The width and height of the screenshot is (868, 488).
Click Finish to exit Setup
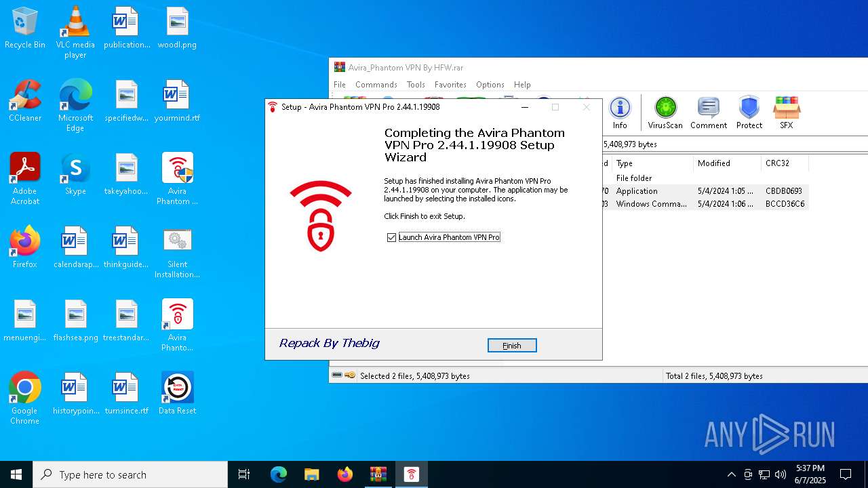[512, 346]
